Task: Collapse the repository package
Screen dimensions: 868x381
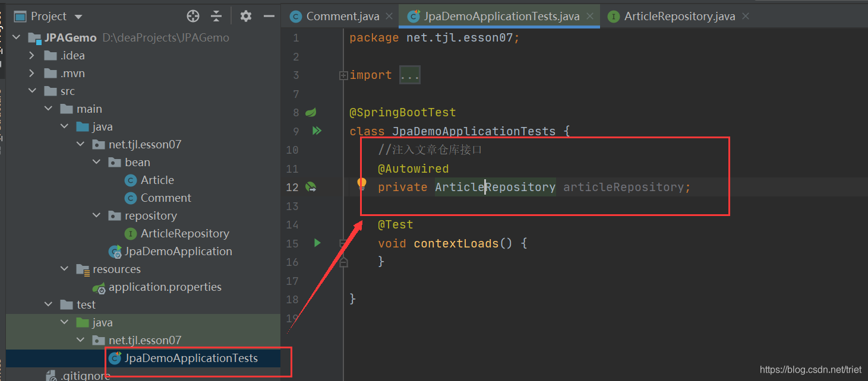Action: click(x=96, y=215)
